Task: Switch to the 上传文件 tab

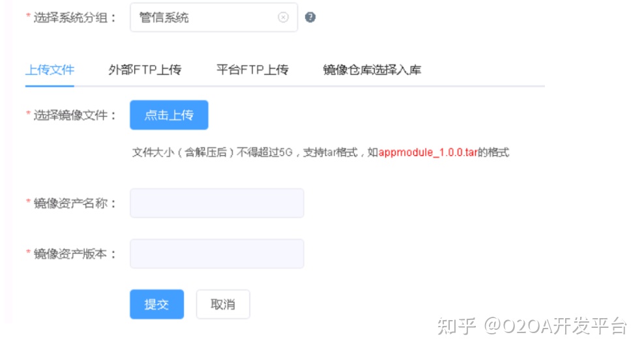Action: point(50,70)
